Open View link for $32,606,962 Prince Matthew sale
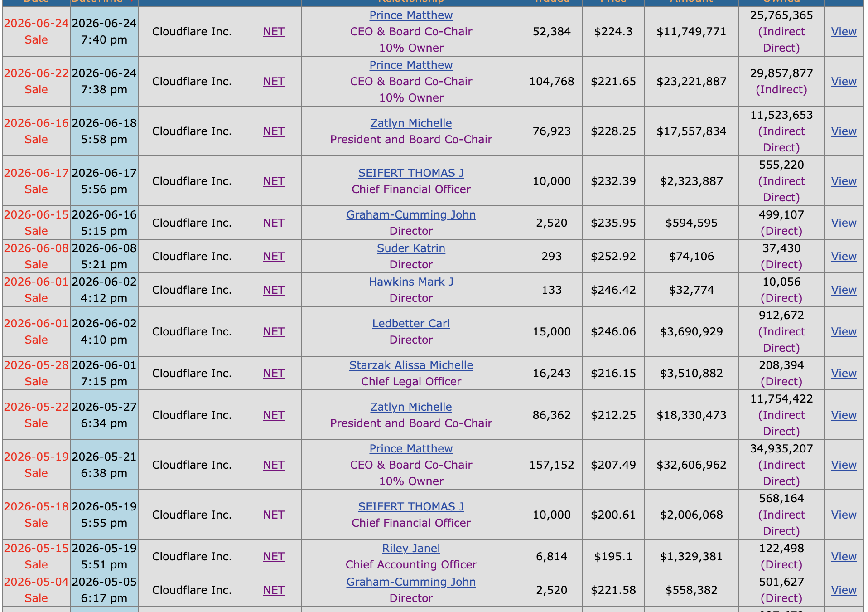Image resolution: width=868 pixels, height=612 pixels. (844, 465)
